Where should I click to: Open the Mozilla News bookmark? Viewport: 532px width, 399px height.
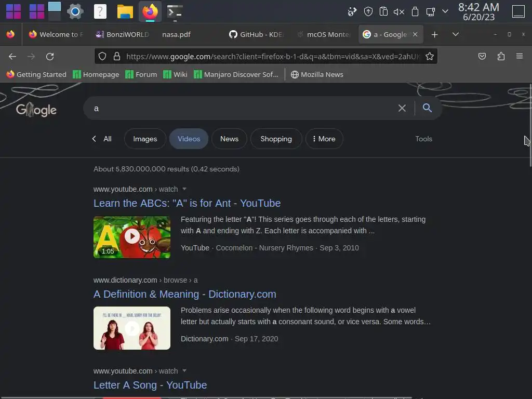(317, 74)
